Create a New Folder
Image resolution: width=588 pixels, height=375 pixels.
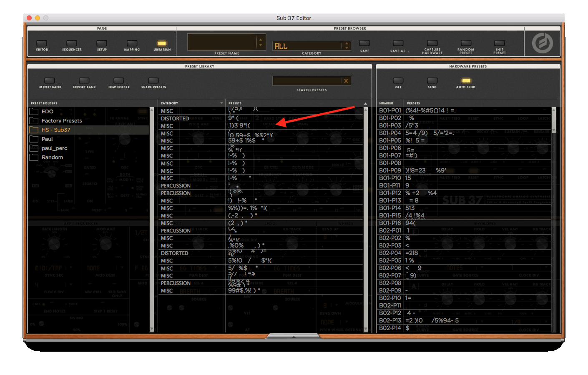coord(119,81)
